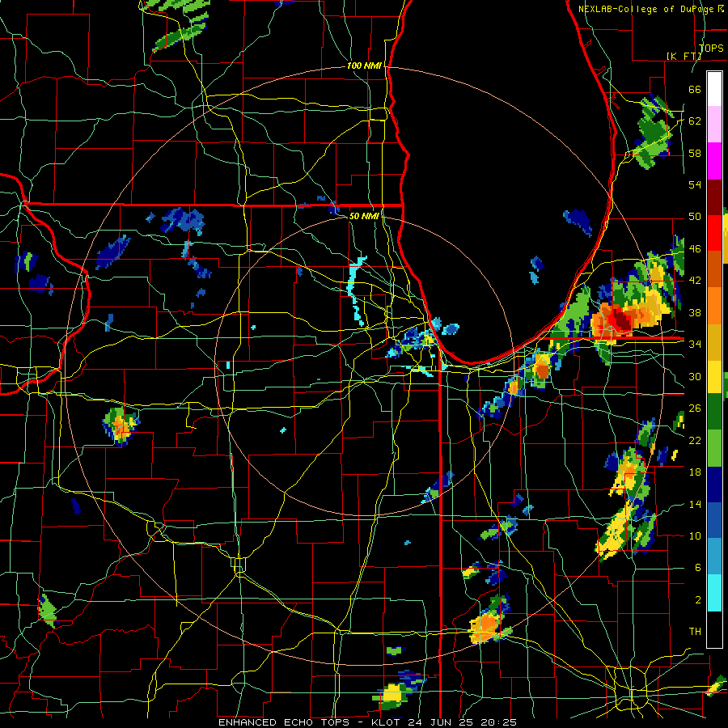Pick the light green legend swatch
Screen dimensions: 728x728
coord(714,448)
